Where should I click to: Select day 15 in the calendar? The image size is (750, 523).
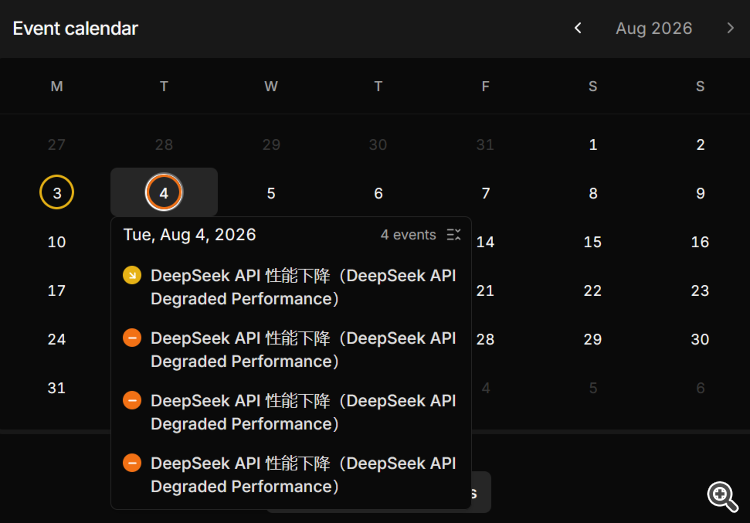coord(593,242)
